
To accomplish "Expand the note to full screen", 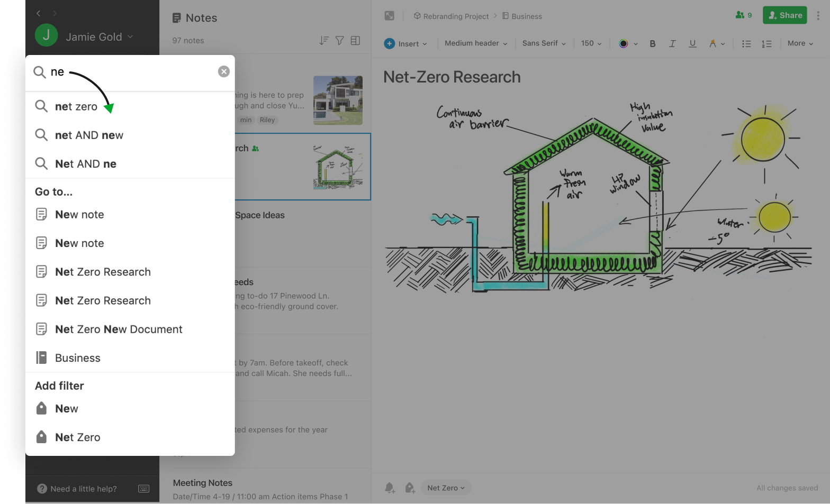I will point(390,16).
